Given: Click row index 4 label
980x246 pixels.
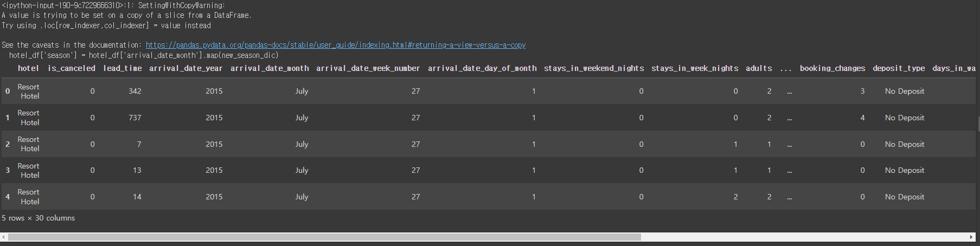Looking at the screenshot, I should (8, 197).
